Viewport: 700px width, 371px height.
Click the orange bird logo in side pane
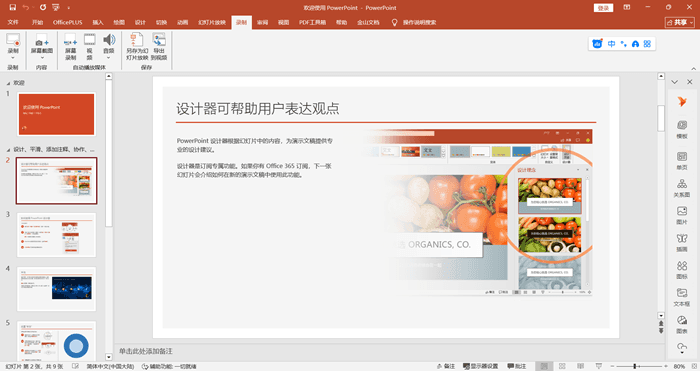point(682,102)
